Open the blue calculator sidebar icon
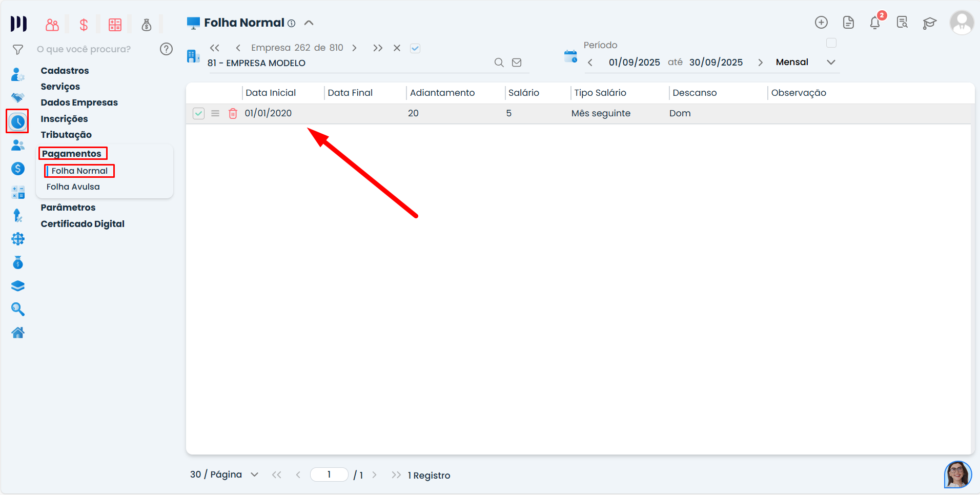This screenshot has width=980, height=495. coord(18,192)
